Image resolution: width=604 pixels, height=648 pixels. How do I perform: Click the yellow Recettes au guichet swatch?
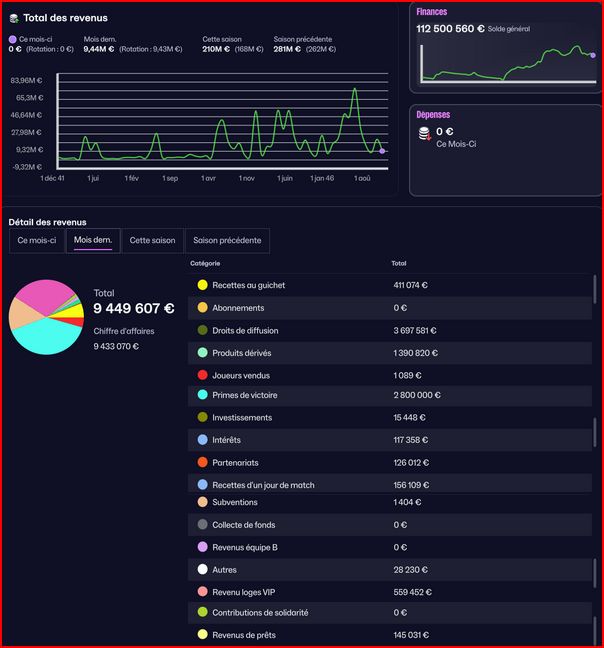[x=202, y=285]
